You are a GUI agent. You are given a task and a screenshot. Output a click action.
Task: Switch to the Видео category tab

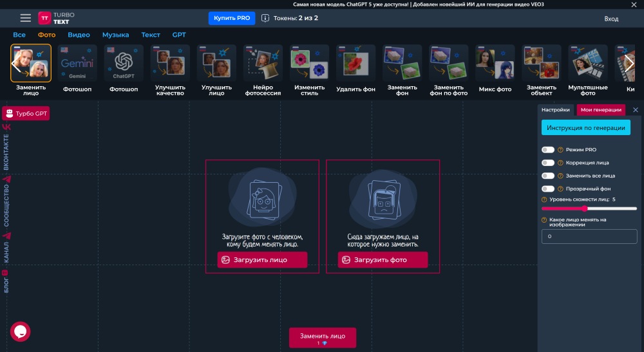click(x=79, y=35)
